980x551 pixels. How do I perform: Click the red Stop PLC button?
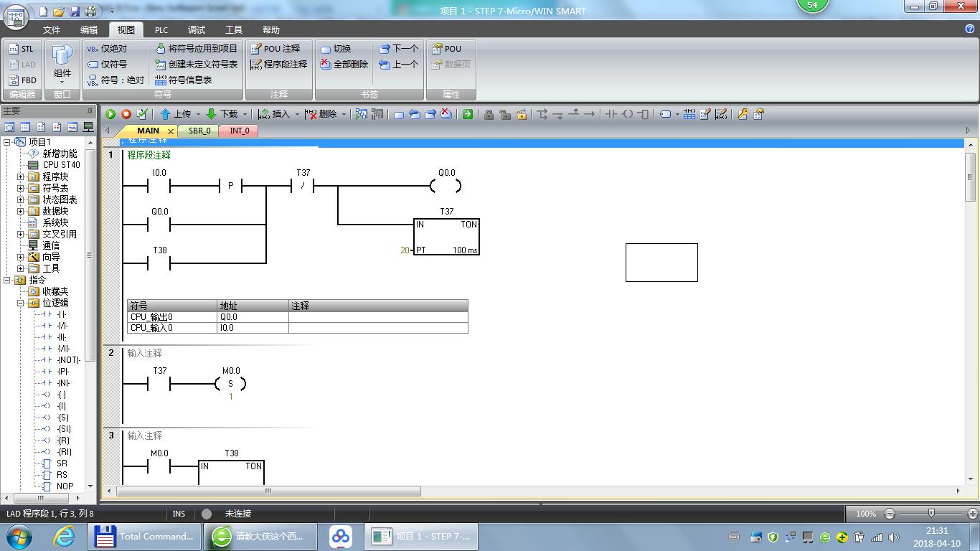(126, 114)
